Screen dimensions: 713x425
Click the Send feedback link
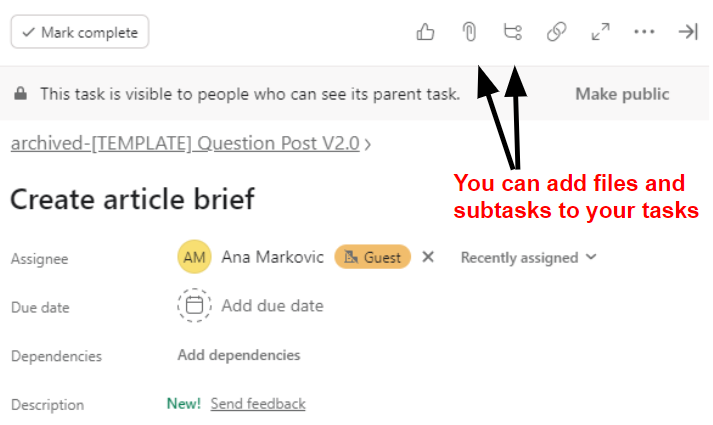click(258, 404)
